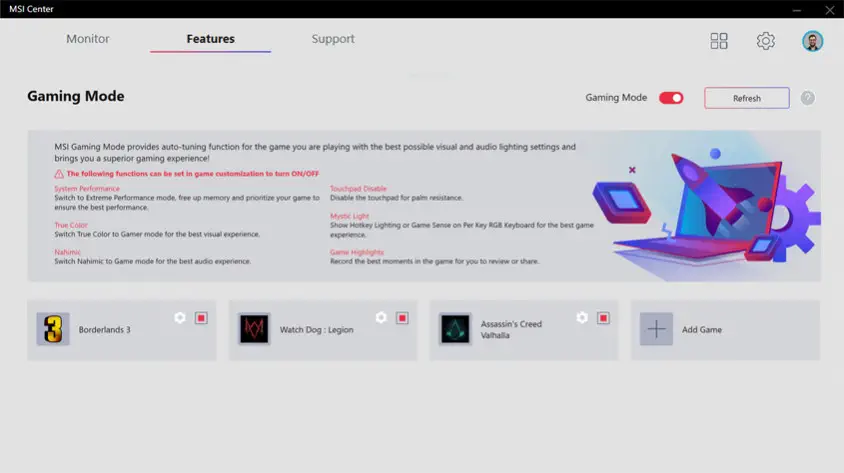Switch to the Monitor tab

point(88,39)
